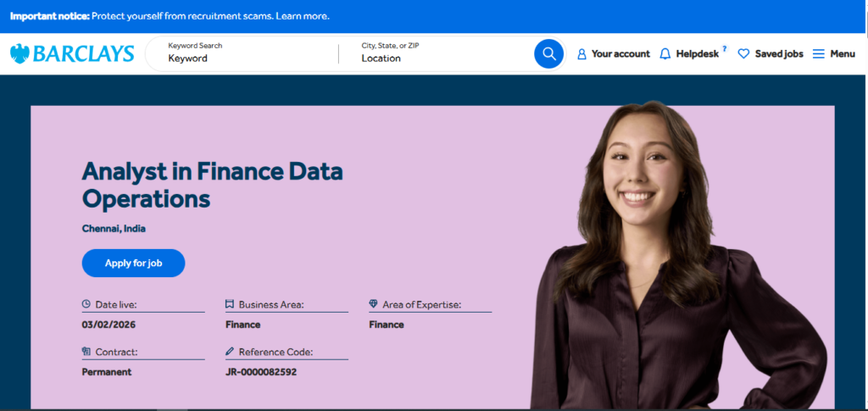The image size is (868, 411).
Task: Click the Finance value under Area of Expertise
Action: point(387,325)
